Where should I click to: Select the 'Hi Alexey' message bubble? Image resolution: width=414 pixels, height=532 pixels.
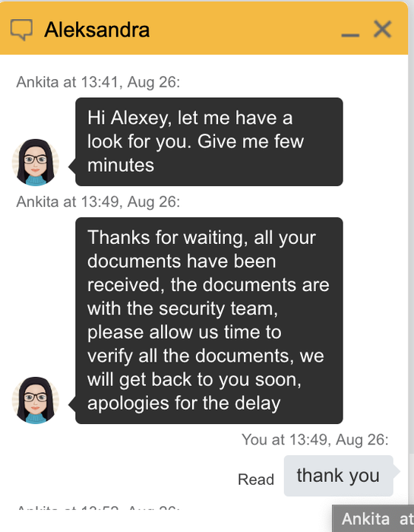[x=209, y=142]
